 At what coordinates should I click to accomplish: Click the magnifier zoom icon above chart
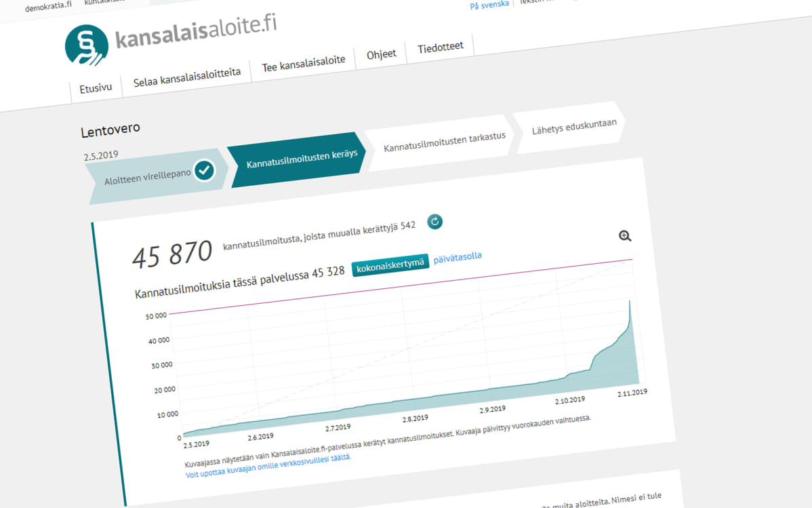coord(625,237)
